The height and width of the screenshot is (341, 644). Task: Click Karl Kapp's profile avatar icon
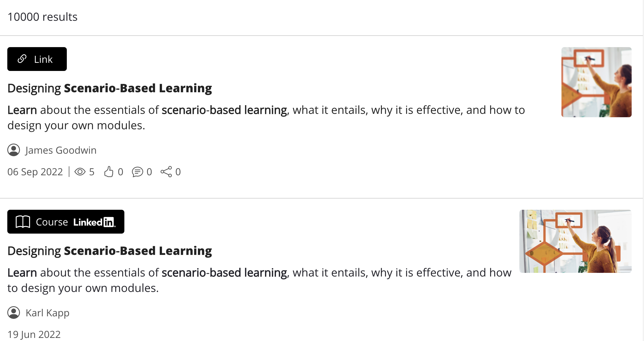(13, 313)
